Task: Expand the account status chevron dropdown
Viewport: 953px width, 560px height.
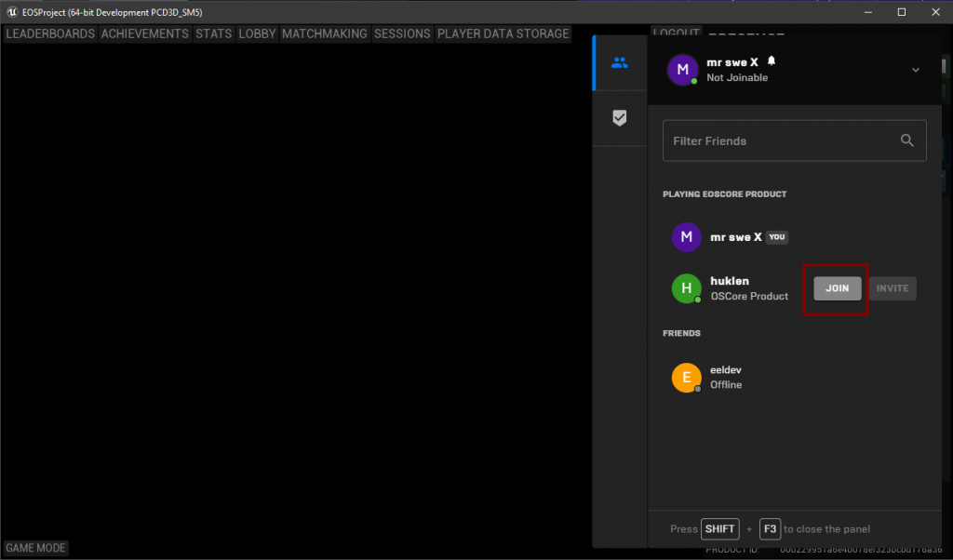Action: tap(915, 70)
